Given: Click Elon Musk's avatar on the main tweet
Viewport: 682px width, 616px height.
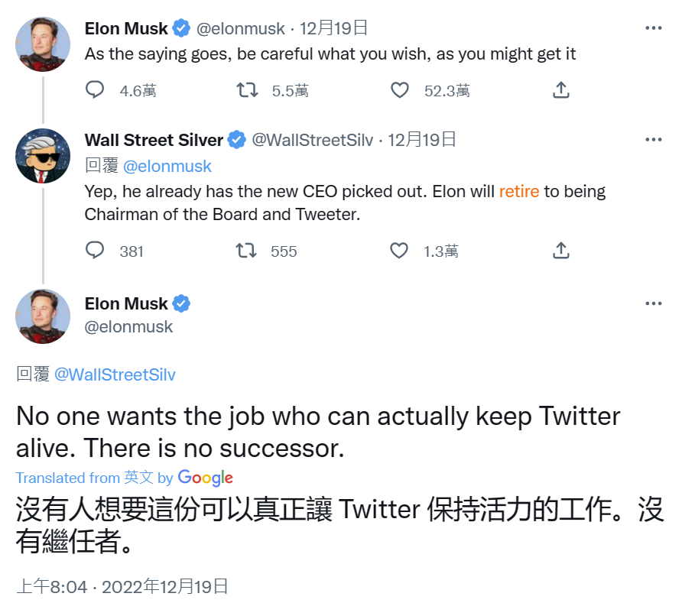Looking at the screenshot, I should click(43, 316).
